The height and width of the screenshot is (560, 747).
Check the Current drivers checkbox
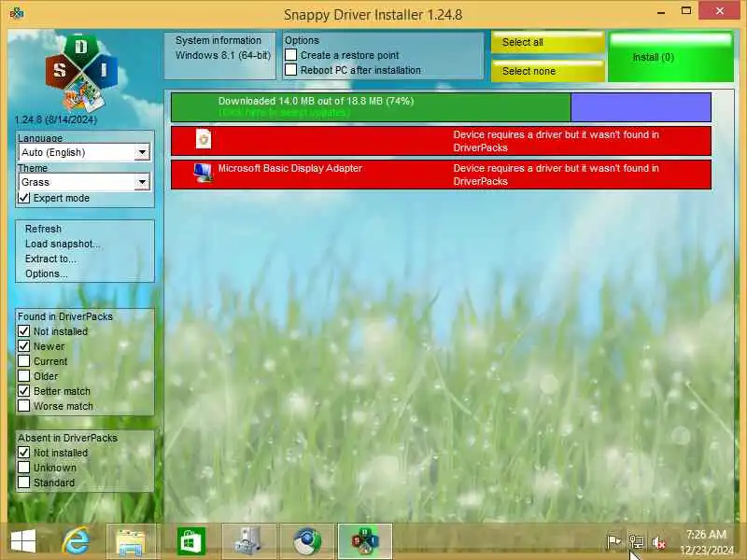click(24, 361)
